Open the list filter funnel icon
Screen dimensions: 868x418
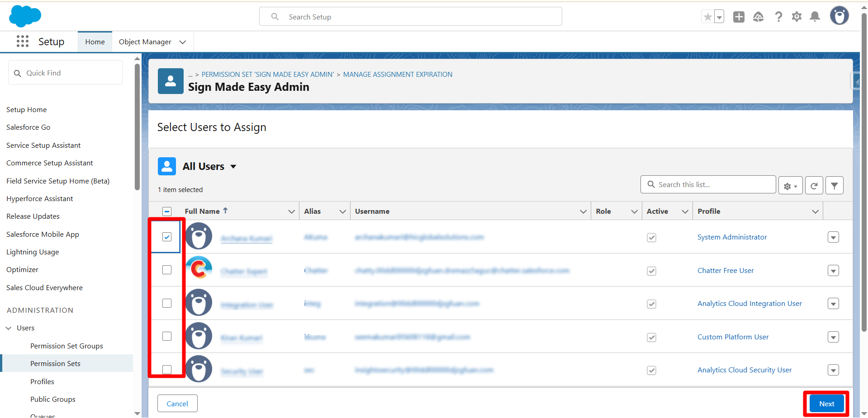pyautogui.click(x=834, y=185)
